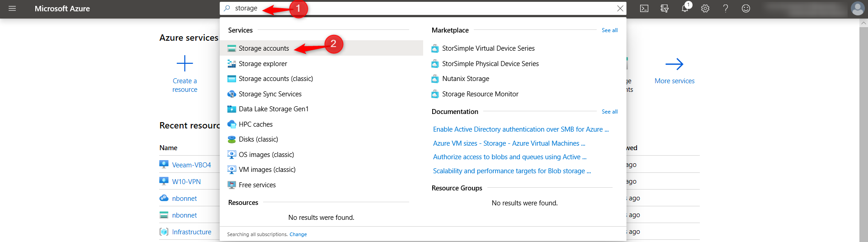
Task: Open StorSimple Virtual Device Series marketplace item
Action: (488, 48)
